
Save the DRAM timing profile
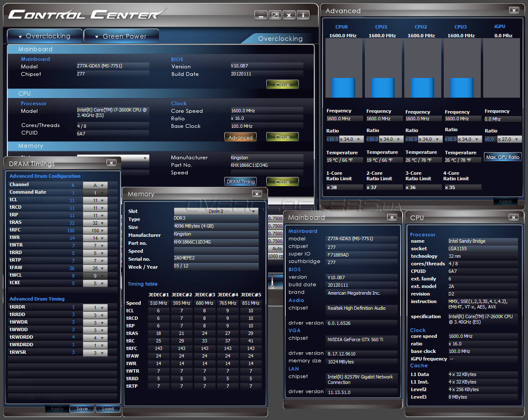click(x=82, y=409)
